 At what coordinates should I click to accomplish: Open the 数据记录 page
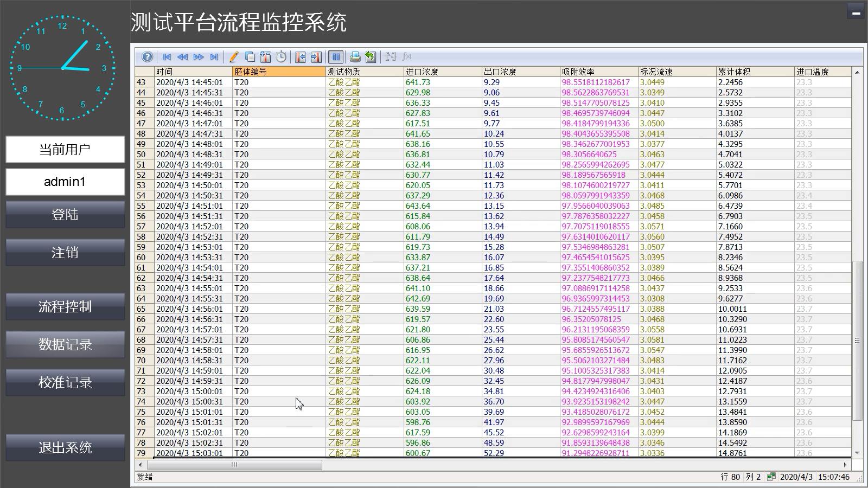point(65,345)
